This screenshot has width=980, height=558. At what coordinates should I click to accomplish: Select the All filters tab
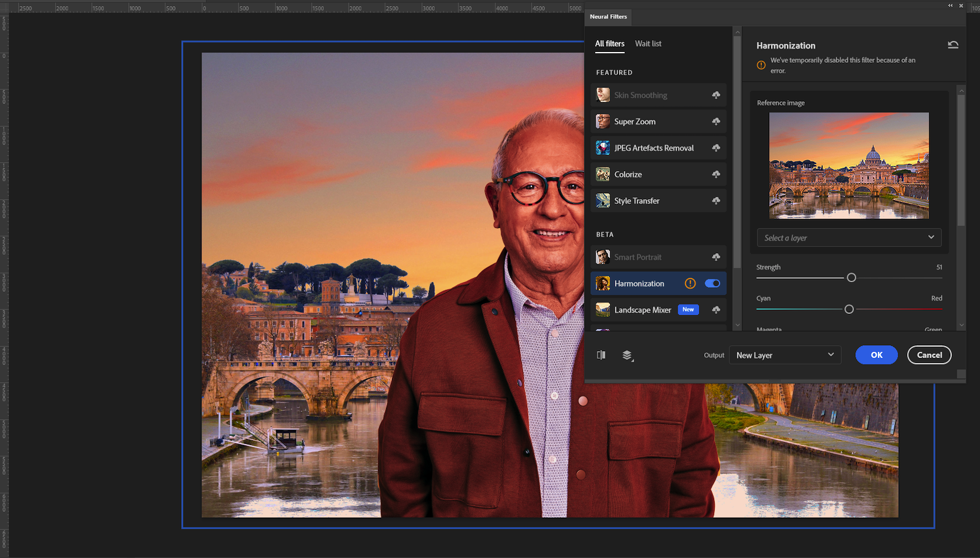tap(609, 43)
